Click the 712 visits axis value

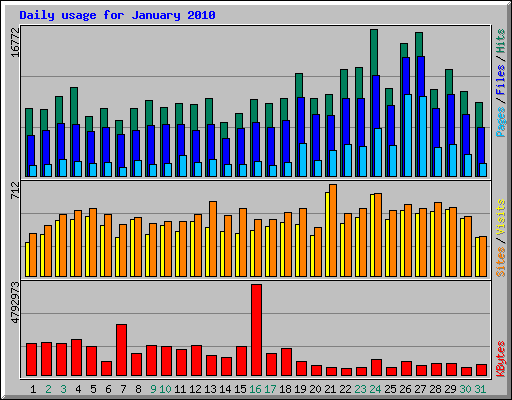pyautogui.click(x=15, y=191)
